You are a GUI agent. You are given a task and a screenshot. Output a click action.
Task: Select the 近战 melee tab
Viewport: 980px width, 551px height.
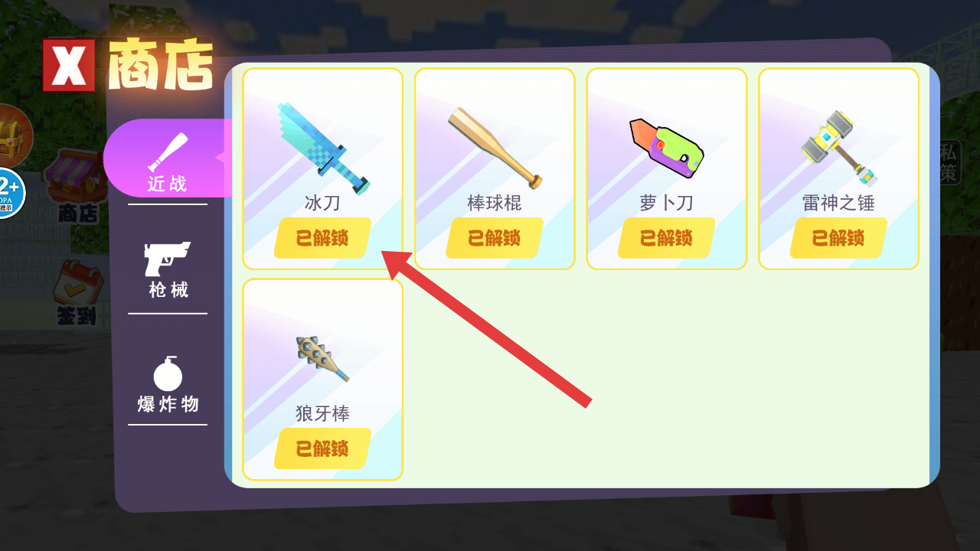click(x=168, y=158)
